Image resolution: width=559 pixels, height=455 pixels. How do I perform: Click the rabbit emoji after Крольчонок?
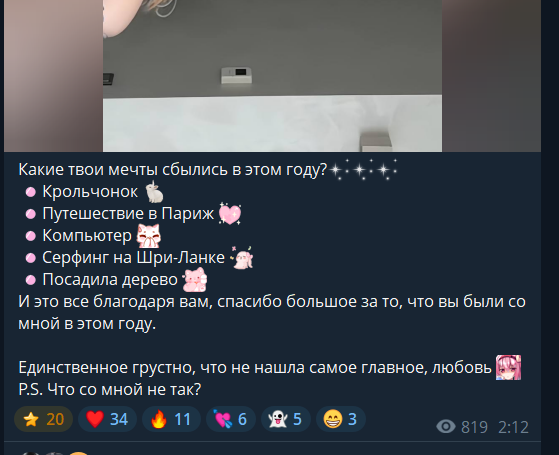pyautogui.click(x=154, y=192)
